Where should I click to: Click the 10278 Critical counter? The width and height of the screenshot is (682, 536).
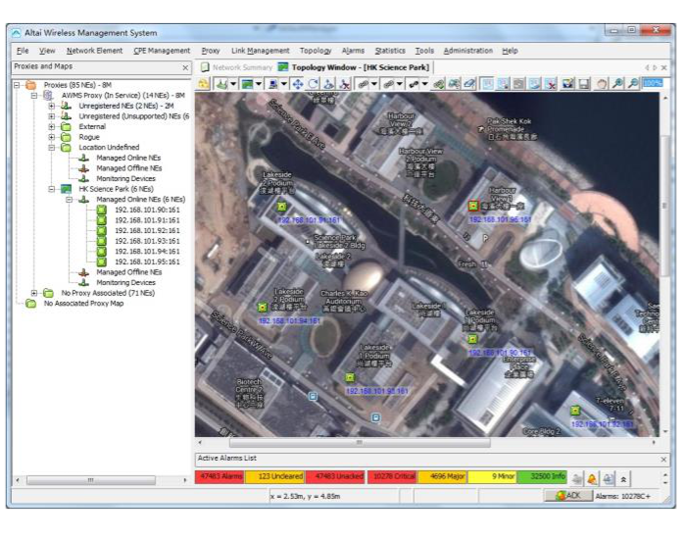tap(392, 476)
